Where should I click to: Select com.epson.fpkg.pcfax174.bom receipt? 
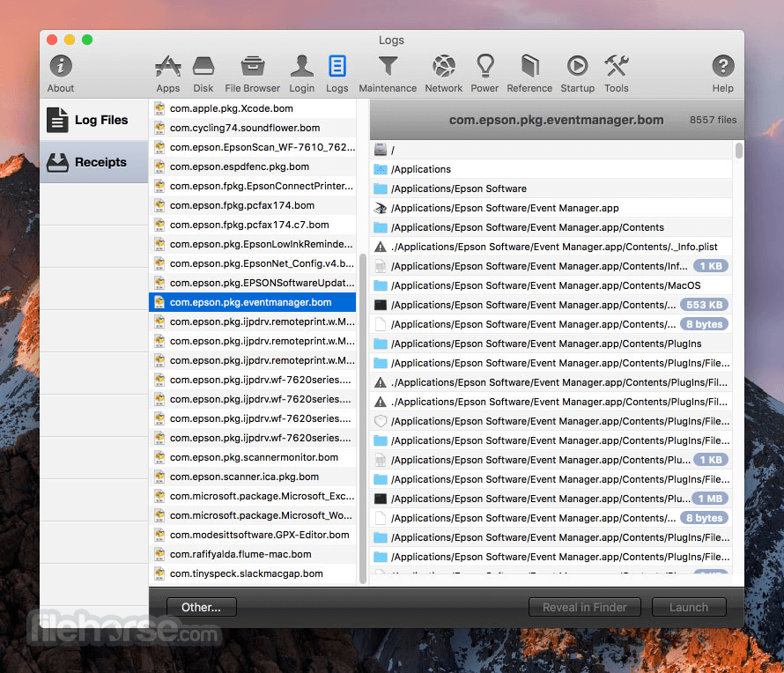click(253, 205)
